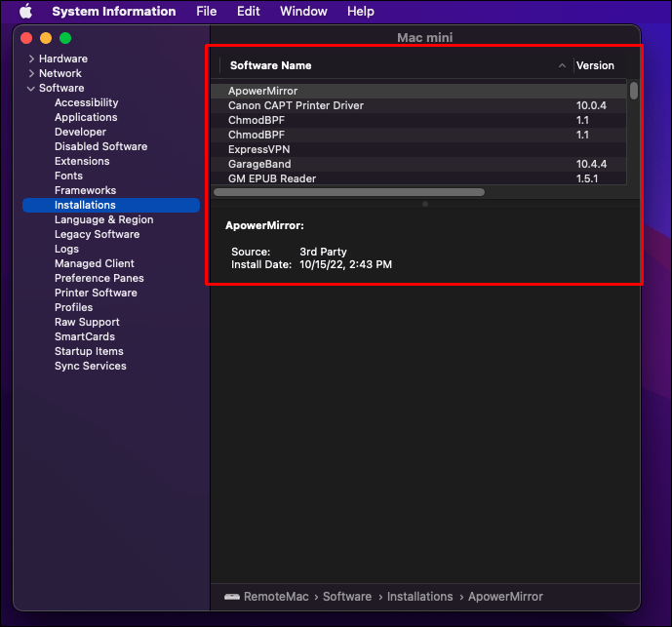
Task: Select Extensions in the sidebar
Action: pos(82,161)
